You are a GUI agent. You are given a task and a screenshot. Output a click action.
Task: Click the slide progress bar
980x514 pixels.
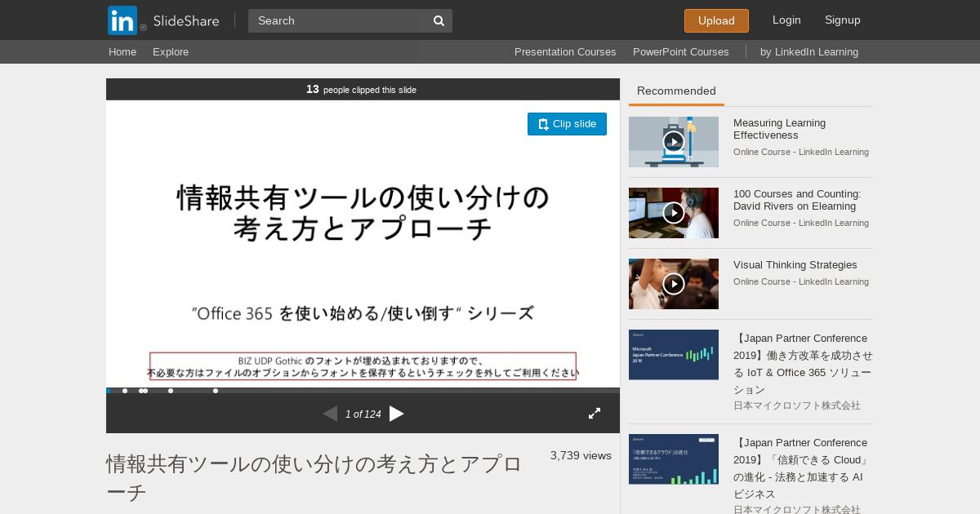tap(363, 391)
